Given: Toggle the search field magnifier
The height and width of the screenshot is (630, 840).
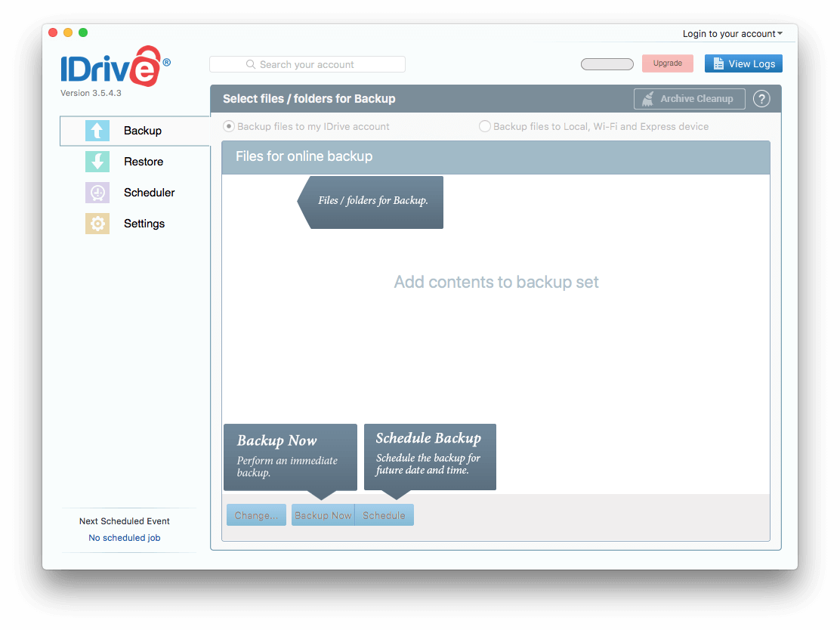Looking at the screenshot, I should click(x=250, y=64).
